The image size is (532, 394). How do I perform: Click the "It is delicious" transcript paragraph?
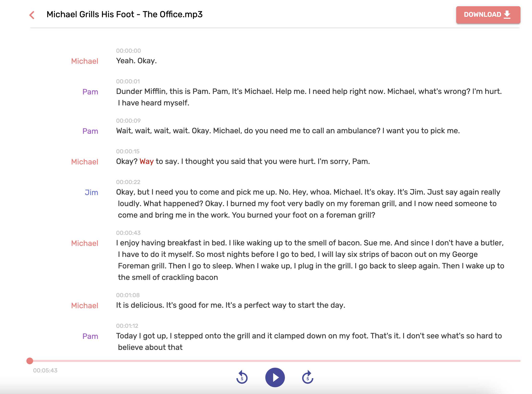(230, 305)
